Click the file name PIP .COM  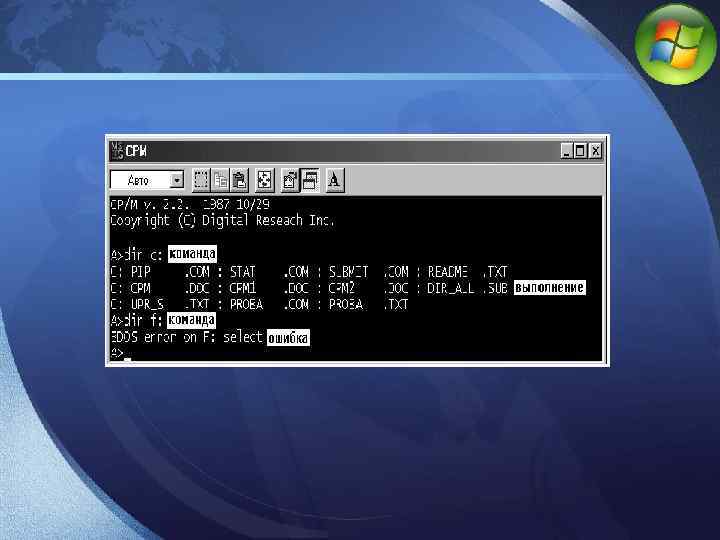170,272
